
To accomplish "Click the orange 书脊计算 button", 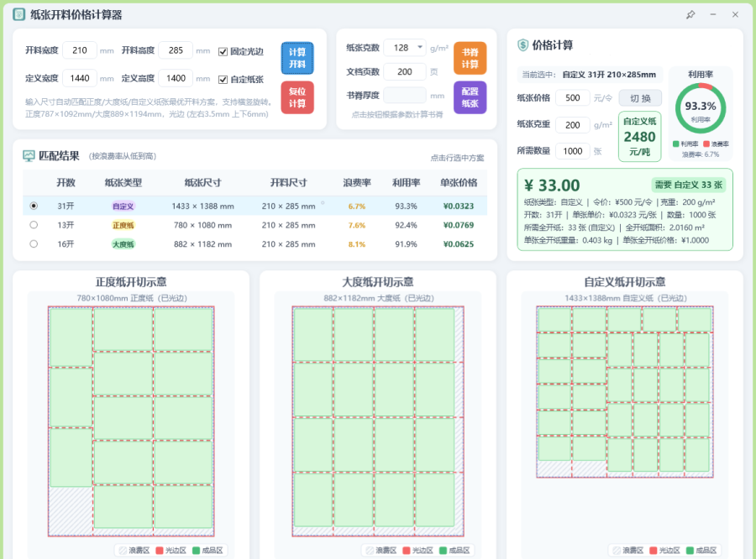I will tap(470, 58).
